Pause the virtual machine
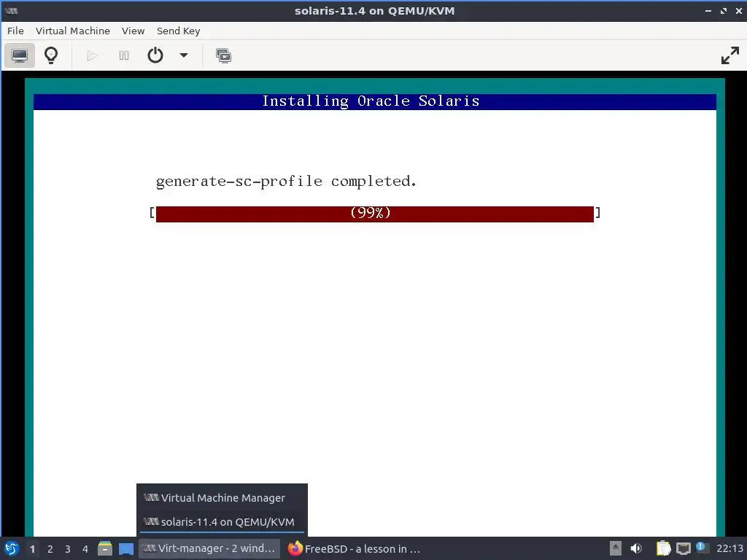The width and height of the screenshot is (747, 560). (x=124, y=55)
